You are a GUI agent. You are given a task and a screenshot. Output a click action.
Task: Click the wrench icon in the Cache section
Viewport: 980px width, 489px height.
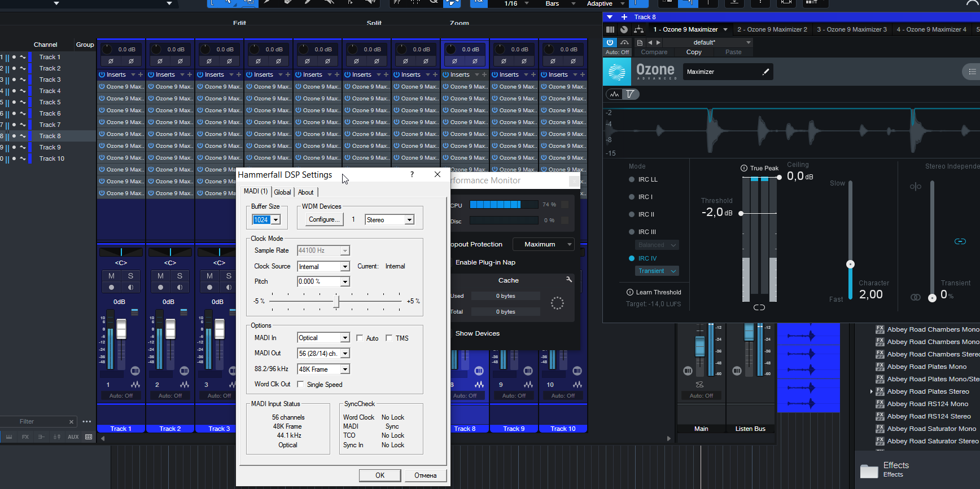[x=569, y=280]
